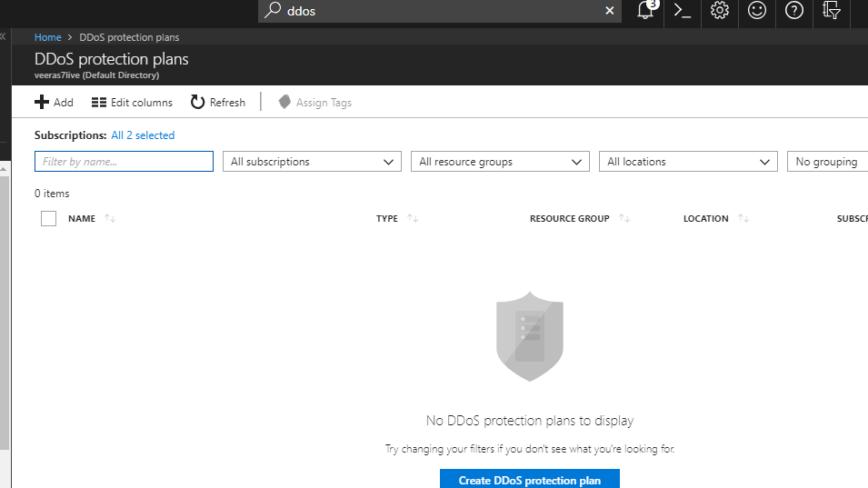Click the ddos search box
The height and width of the screenshot is (488, 868).
440,11
